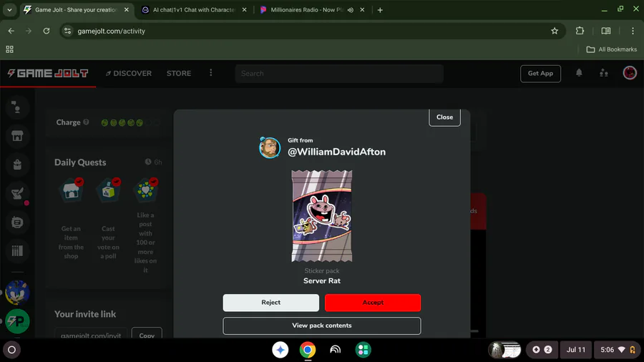
Task: Open the cast-style shelf app icon
Action: click(x=335, y=350)
